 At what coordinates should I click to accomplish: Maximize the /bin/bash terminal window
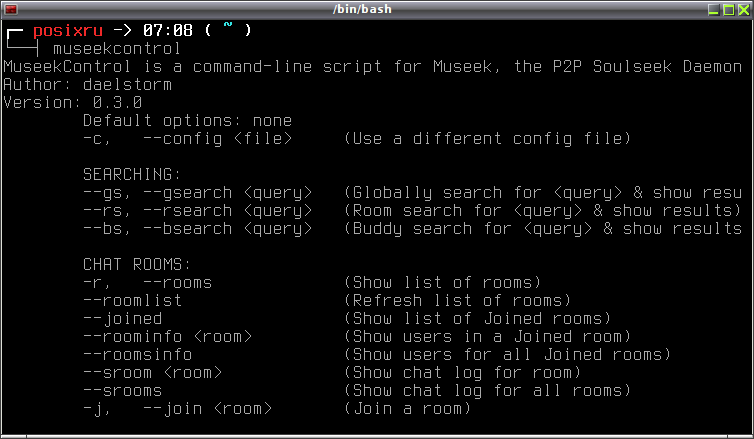(729, 9)
